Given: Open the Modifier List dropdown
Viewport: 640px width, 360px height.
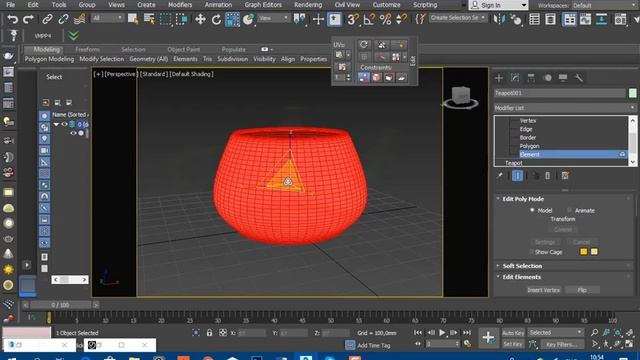Looking at the screenshot, I should tap(565, 108).
